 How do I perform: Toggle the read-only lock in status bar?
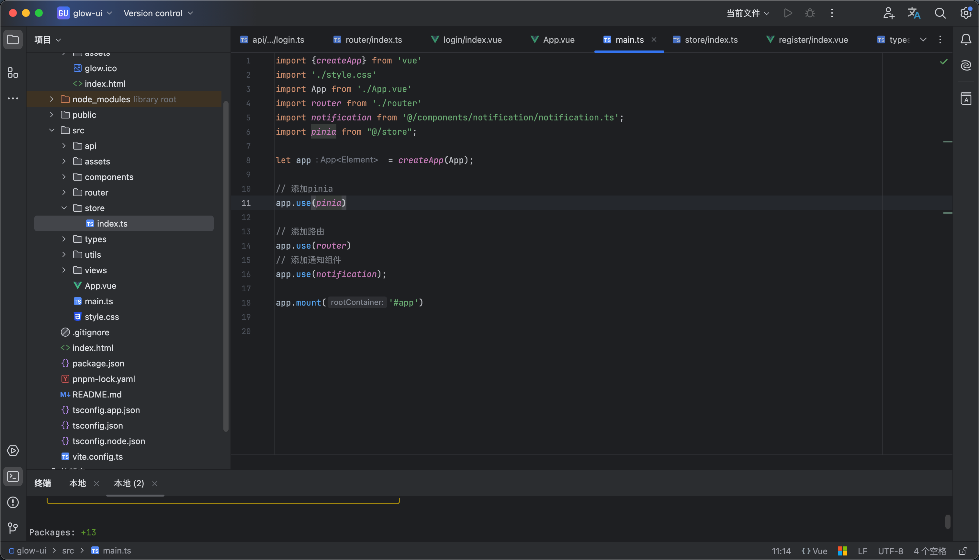pyautogui.click(x=963, y=551)
